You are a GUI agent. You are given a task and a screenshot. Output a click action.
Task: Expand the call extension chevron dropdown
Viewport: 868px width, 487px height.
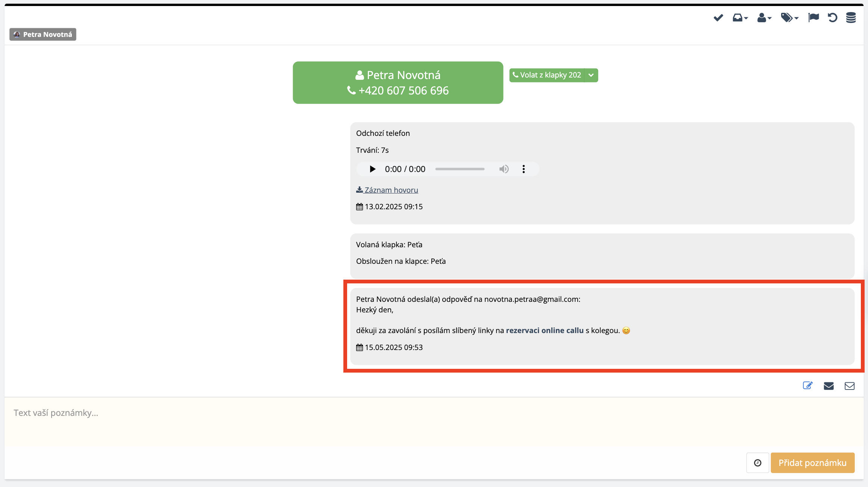click(x=591, y=75)
